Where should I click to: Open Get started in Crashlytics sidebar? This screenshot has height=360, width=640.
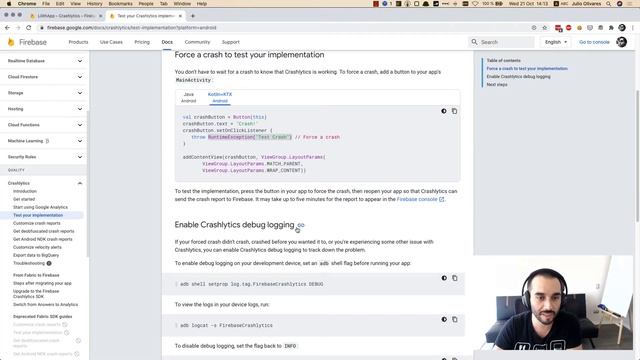coord(24,199)
